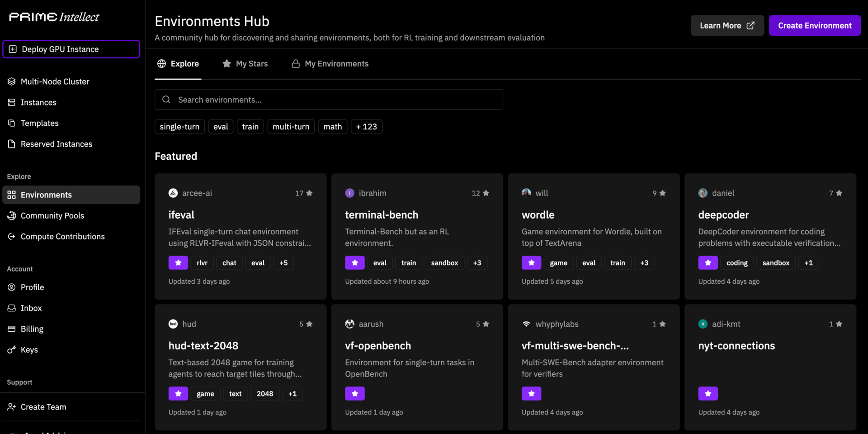Click the Deploy GPU Instance plus icon

click(13, 49)
